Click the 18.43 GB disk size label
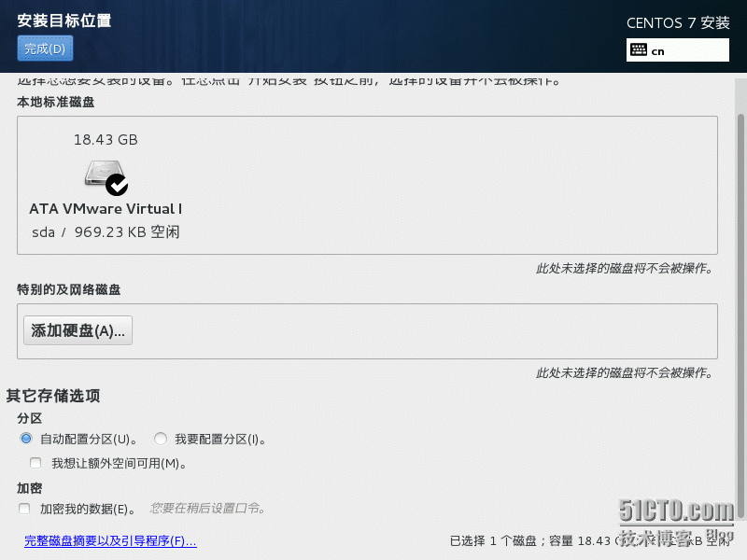This screenshot has width=747, height=560. (106, 139)
